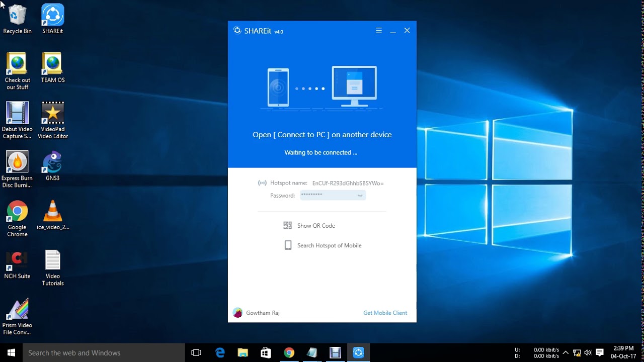Select GNS3 desktop shortcut
The image size is (644, 362).
[53, 166]
